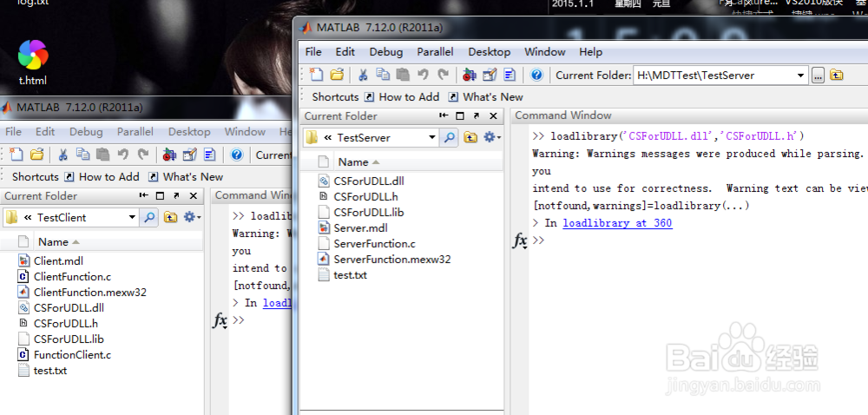The height and width of the screenshot is (415, 868).
Task: Close the TestServer Current Folder panel
Action: (x=493, y=115)
